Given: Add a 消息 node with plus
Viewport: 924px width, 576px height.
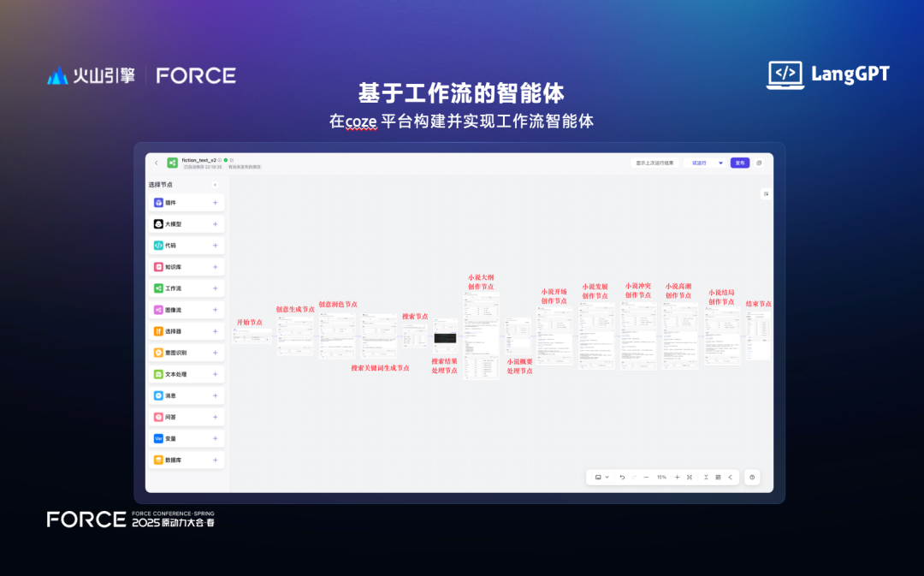Looking at the screenshot, I should pyautogui.click(x=215, y=395).
